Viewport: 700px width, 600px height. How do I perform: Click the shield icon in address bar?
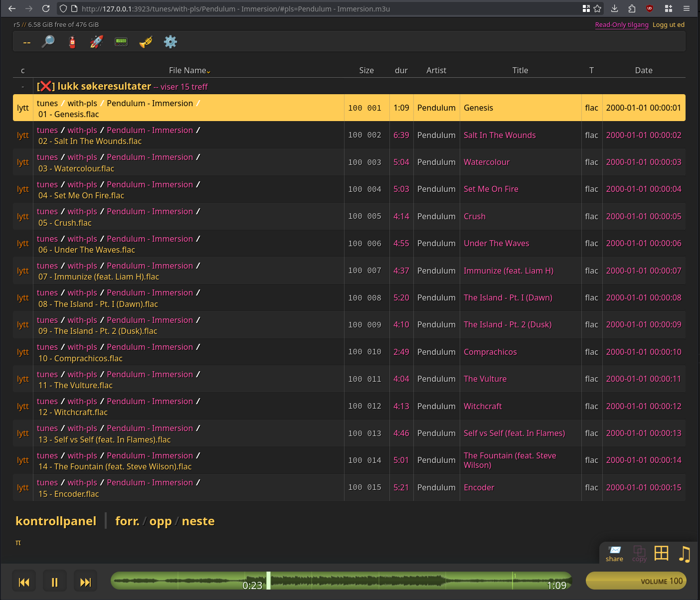(x=63, y=8)
